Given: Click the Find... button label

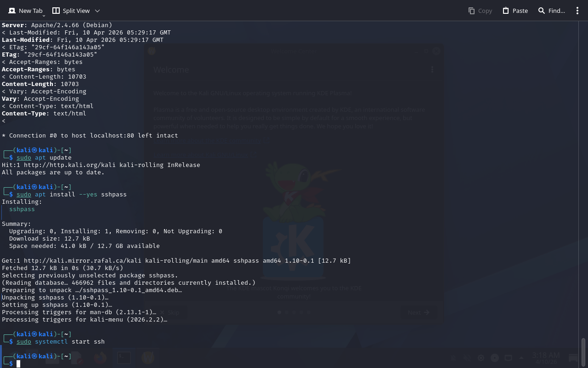Looking at the screenshot, I should [556, 11].
